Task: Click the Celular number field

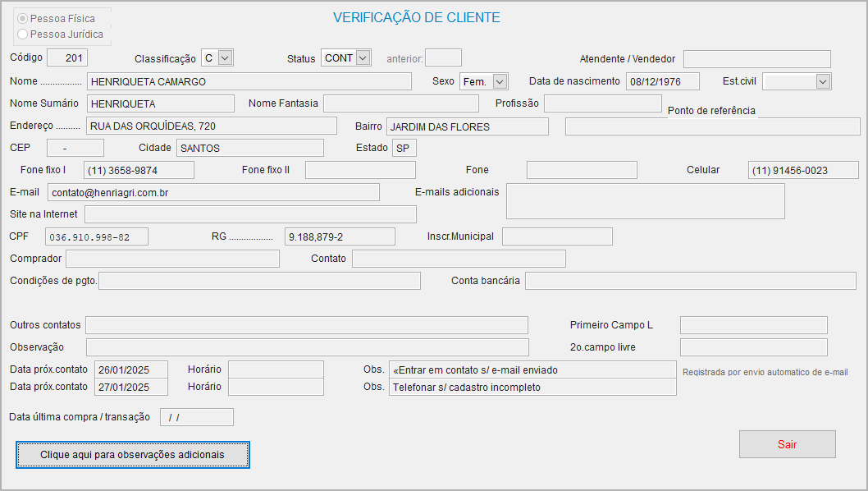Action: click(x=803, y=170)
